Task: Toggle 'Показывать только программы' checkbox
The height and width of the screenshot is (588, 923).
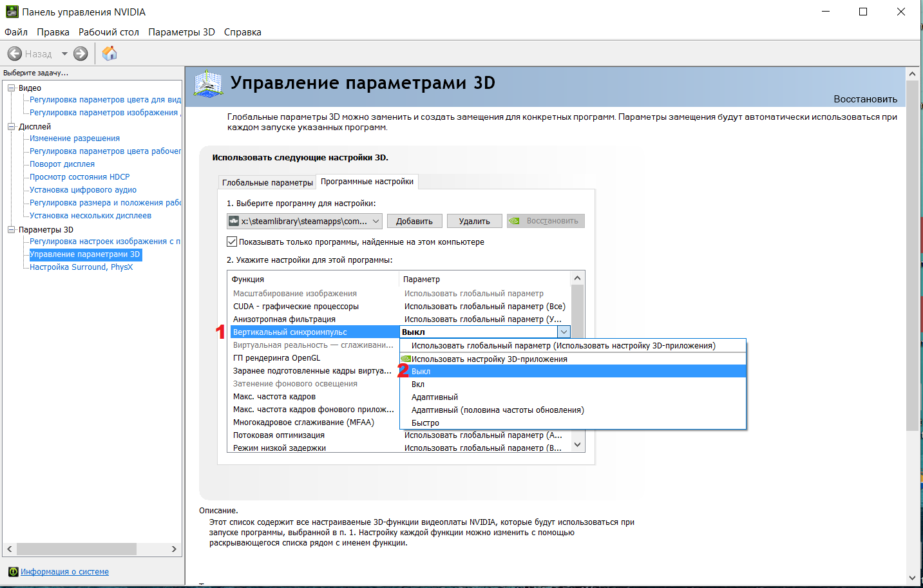Action: pyautogui.click(x=232, y=242)
